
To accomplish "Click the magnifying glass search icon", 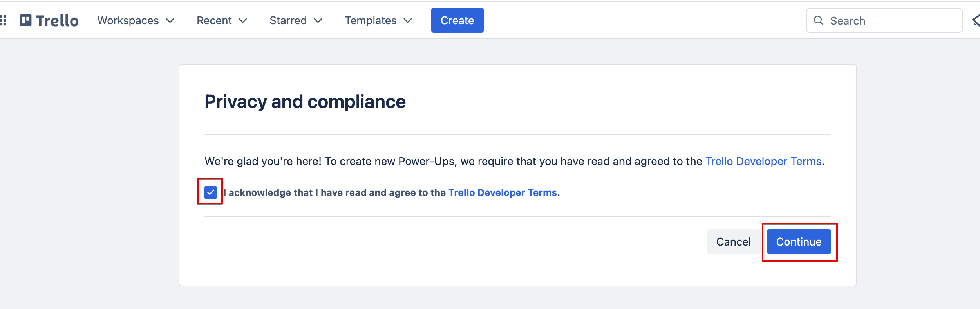I will (818, 20).
